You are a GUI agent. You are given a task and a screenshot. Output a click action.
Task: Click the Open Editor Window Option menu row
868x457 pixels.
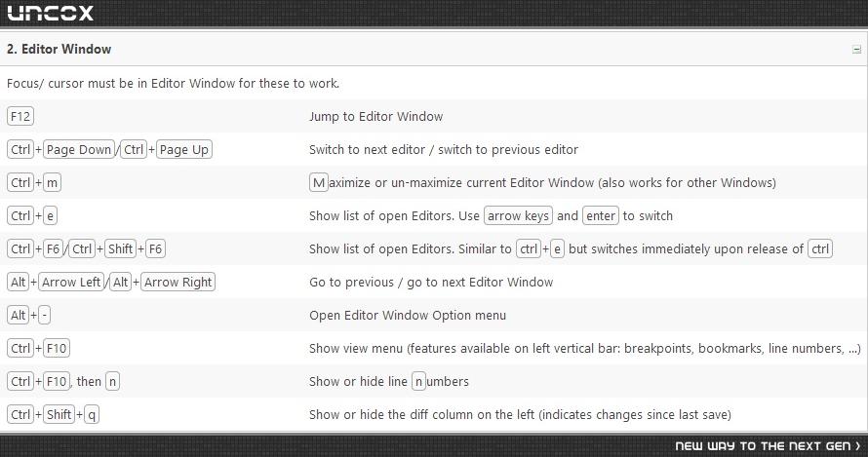pos(434,316)
